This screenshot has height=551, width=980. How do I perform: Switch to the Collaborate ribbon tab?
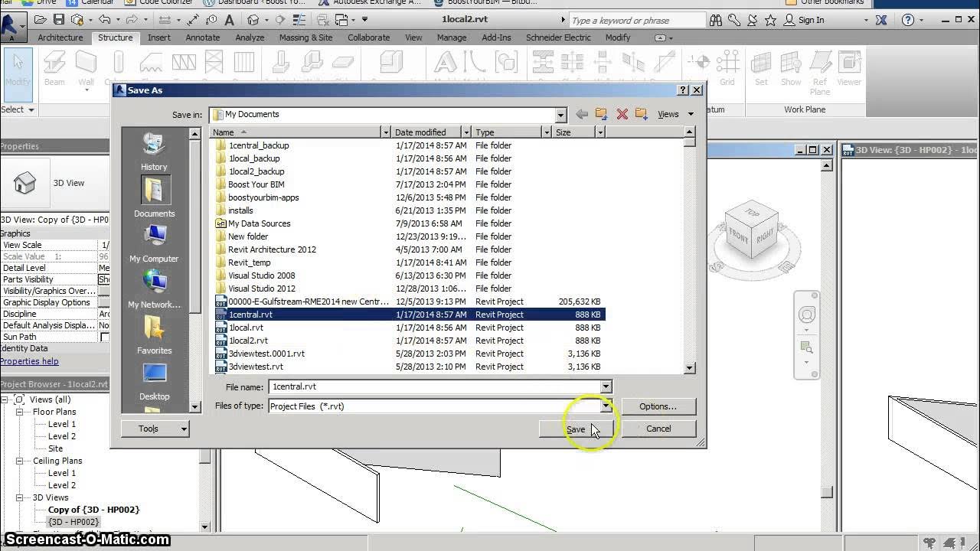368,37
